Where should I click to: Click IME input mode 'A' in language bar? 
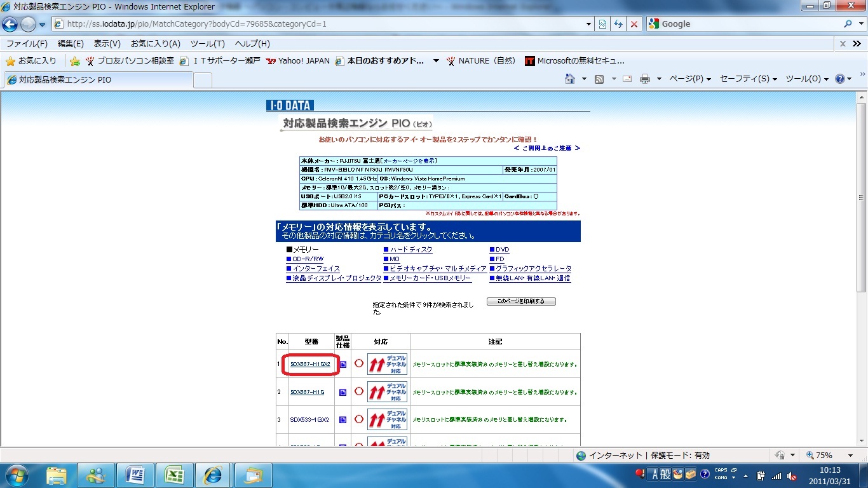click(x=654, y=474)
